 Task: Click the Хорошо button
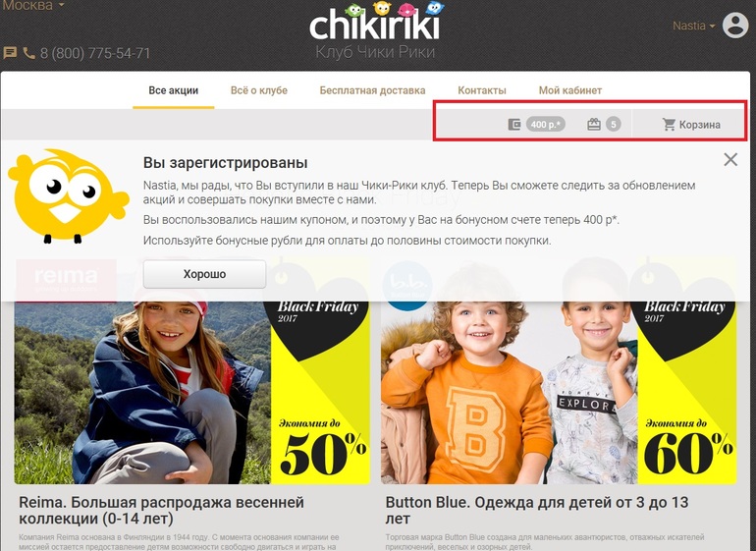(204, 274)
